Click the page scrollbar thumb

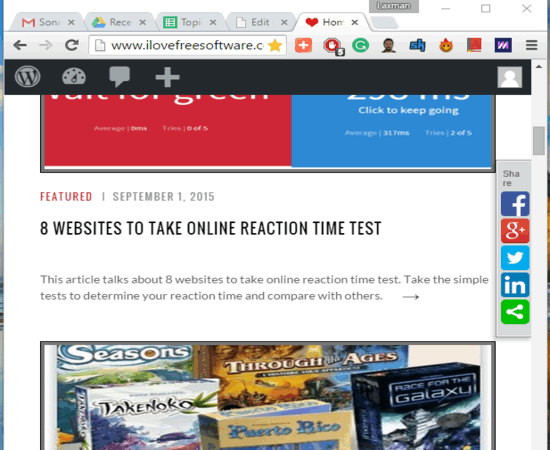[539, 141]
